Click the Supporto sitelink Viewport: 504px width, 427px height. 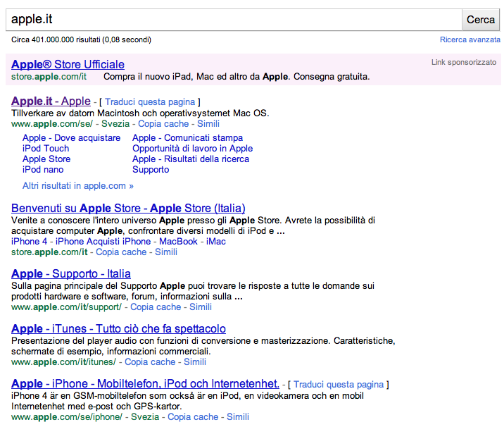point(151,170)
